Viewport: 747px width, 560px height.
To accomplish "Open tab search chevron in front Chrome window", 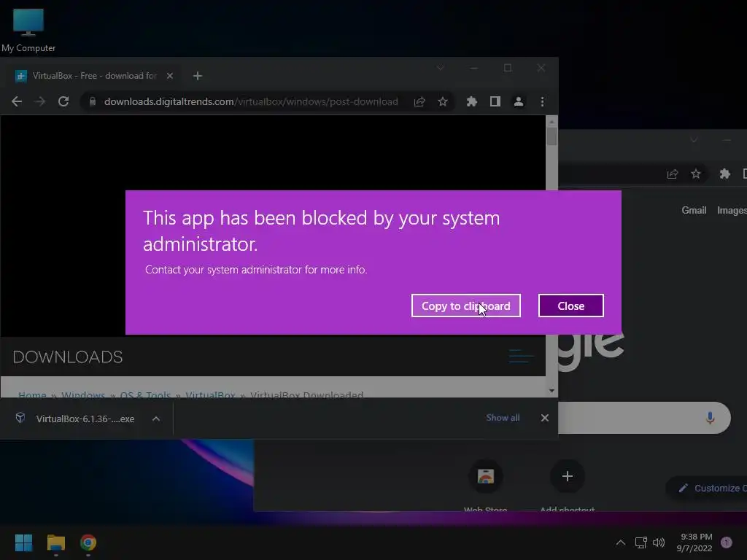I will 440,68.
